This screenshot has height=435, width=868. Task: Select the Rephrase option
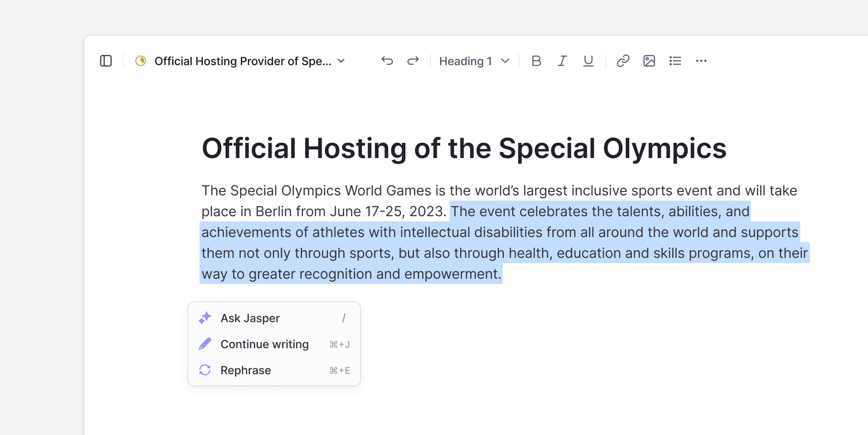pyautogui.click(x=274, y=370)
